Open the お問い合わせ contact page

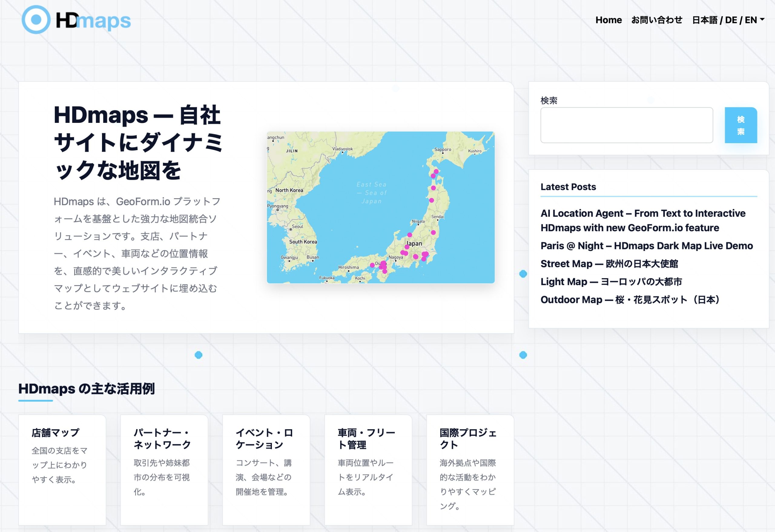[657, 20]
